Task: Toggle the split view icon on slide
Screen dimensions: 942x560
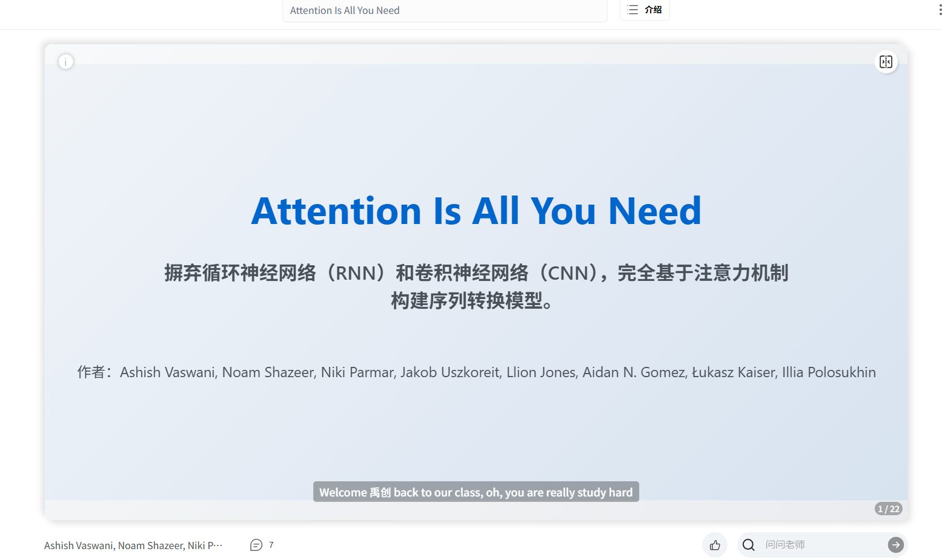Action: coord(886,62)
